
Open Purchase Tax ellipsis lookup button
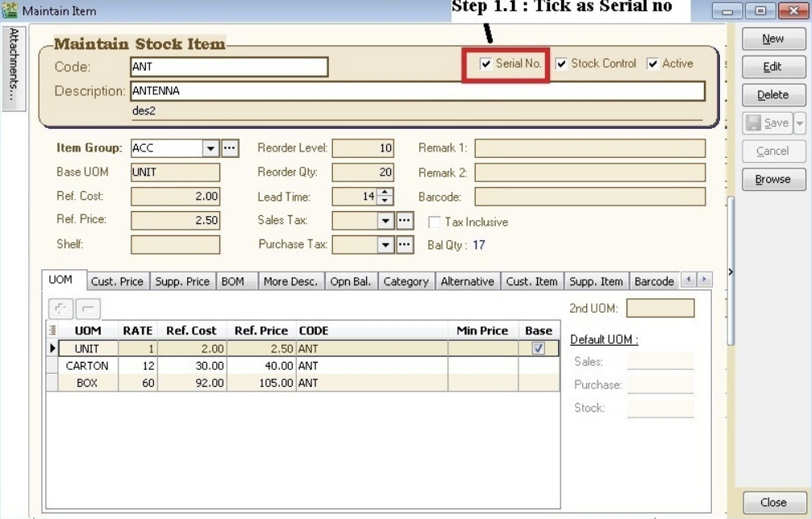[x=405, y=245]
